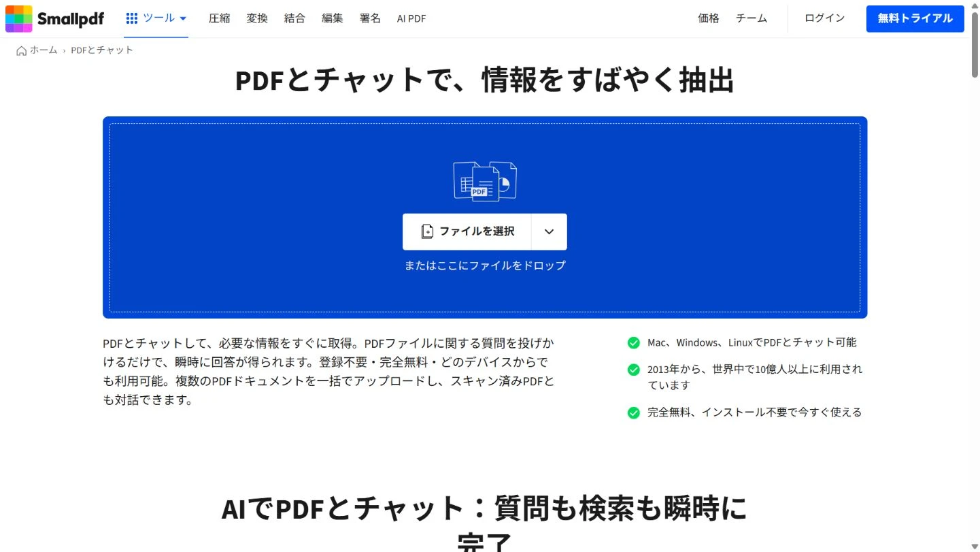Screen dimensions: 980x552
Task: Click the file-plus icon in ファイルを選択
Action: (x=427, y=231)
